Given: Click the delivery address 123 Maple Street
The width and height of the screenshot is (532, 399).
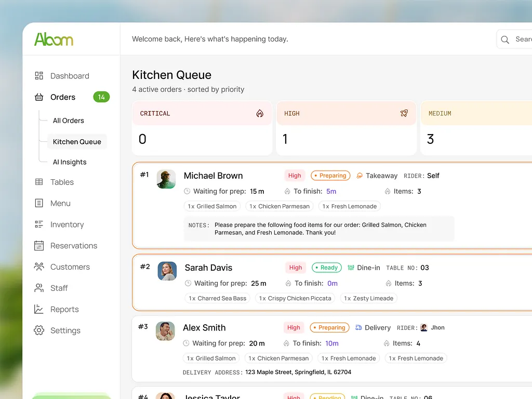Looking at the screenshot, I should (298, 372).
